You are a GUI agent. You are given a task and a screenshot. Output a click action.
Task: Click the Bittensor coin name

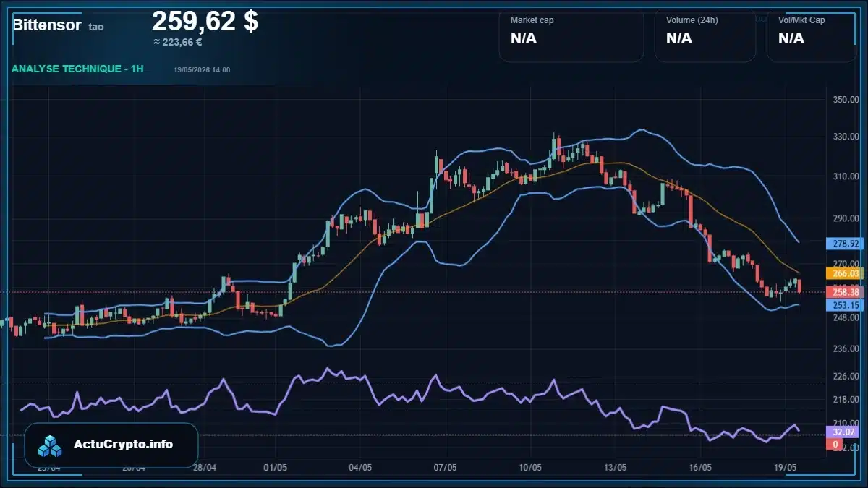coord(47,25)
